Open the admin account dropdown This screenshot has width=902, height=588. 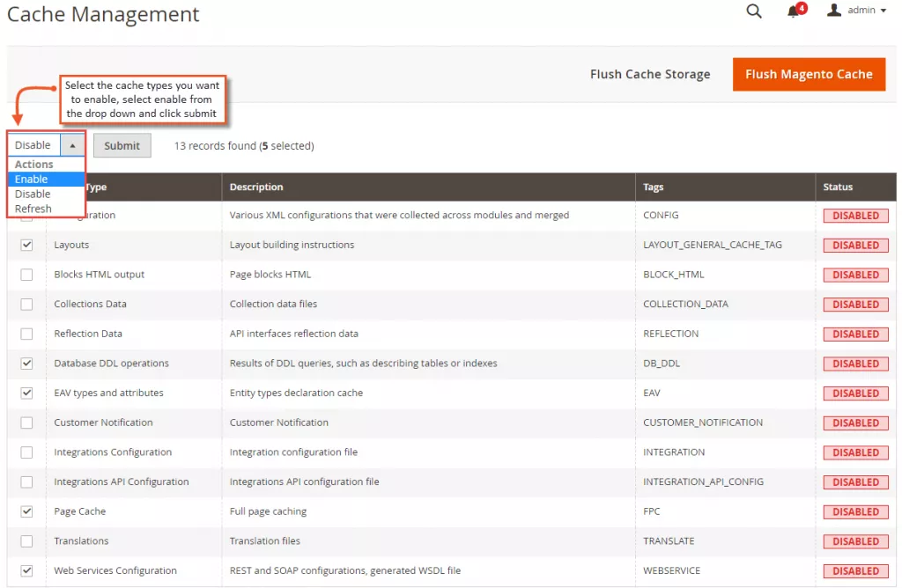pyautogui.click(x=866, y=11)
